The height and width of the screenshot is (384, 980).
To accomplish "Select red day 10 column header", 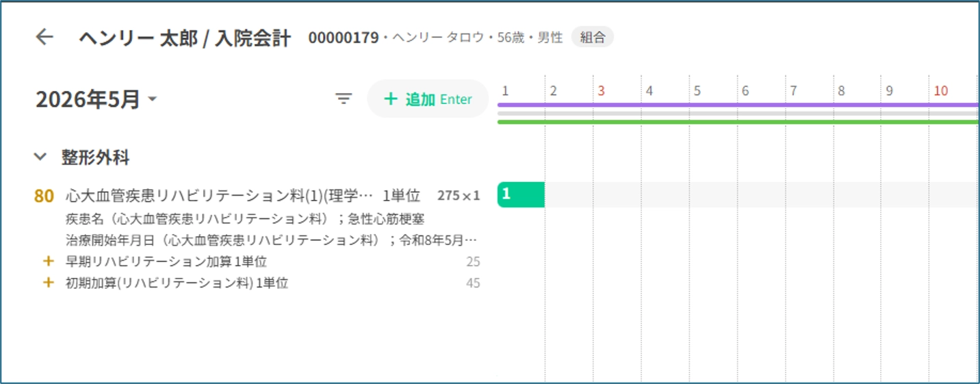I will 940,90.
